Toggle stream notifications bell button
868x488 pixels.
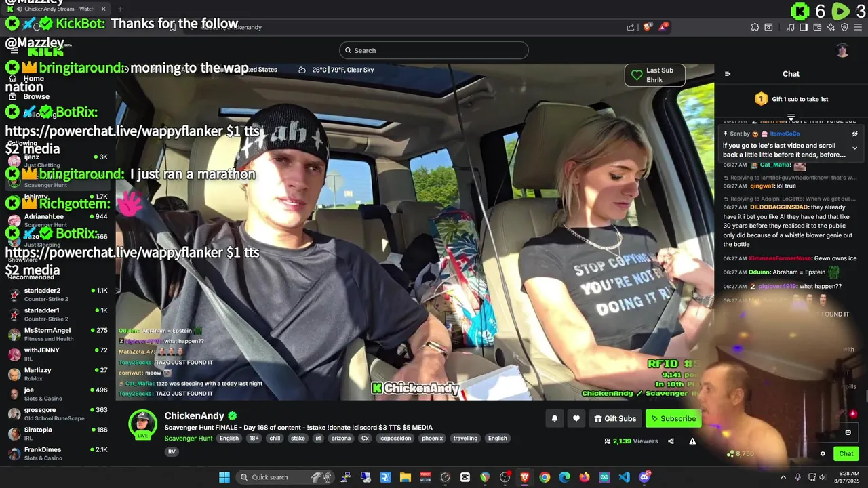coord(555,419)
